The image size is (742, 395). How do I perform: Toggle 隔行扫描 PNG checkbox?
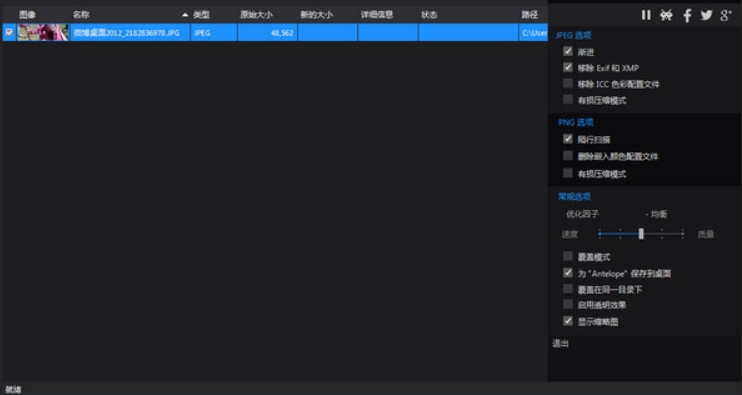568,139
